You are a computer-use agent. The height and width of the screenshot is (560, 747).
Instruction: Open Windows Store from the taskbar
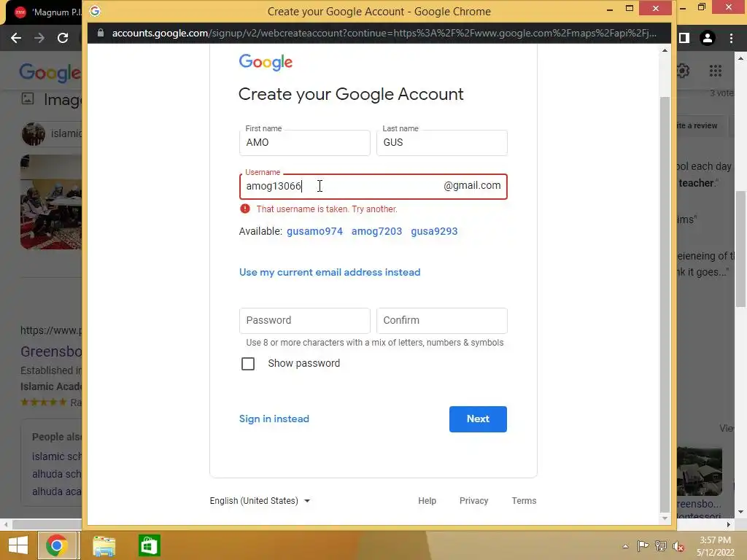(x=149, y=545)
